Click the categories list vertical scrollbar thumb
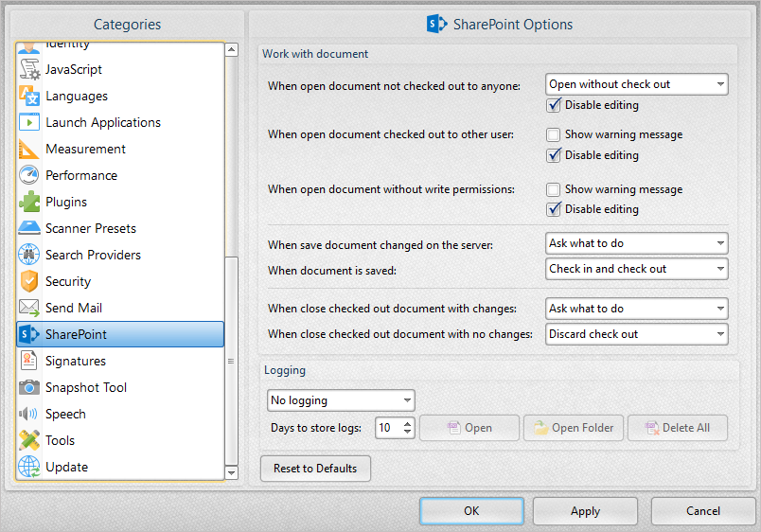 [232, 361]
